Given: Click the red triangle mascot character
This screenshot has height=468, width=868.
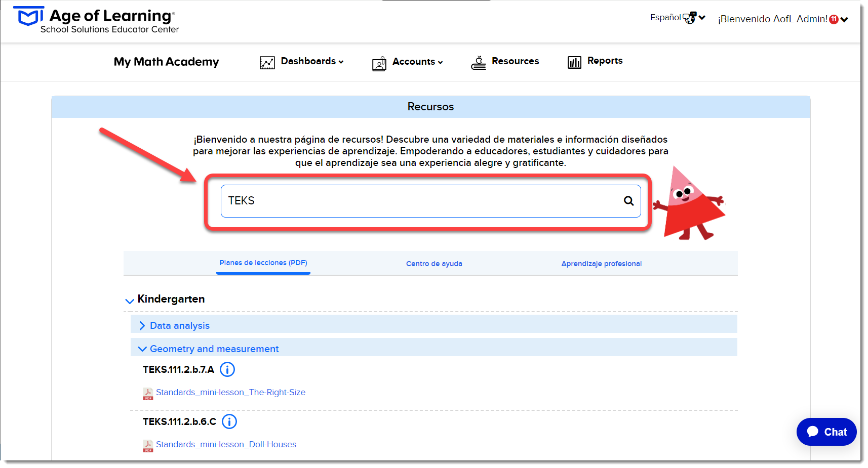Looking at the screenshot, I should [x=690, y=203].
